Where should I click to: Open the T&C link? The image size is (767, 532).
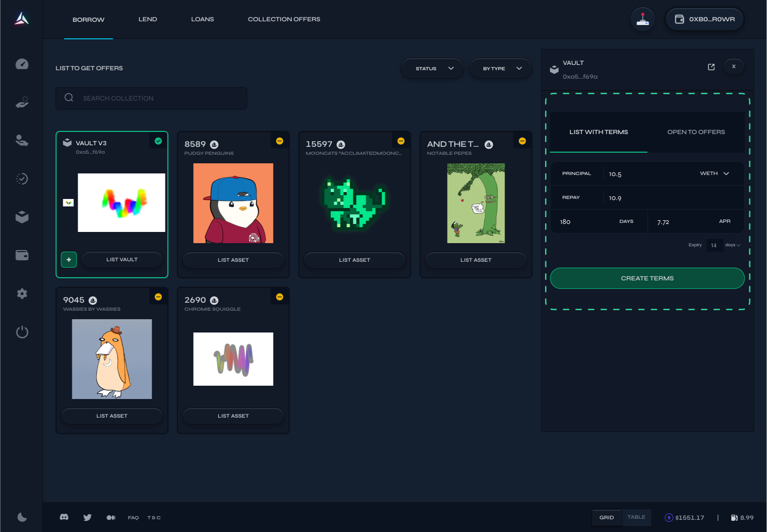154,518
